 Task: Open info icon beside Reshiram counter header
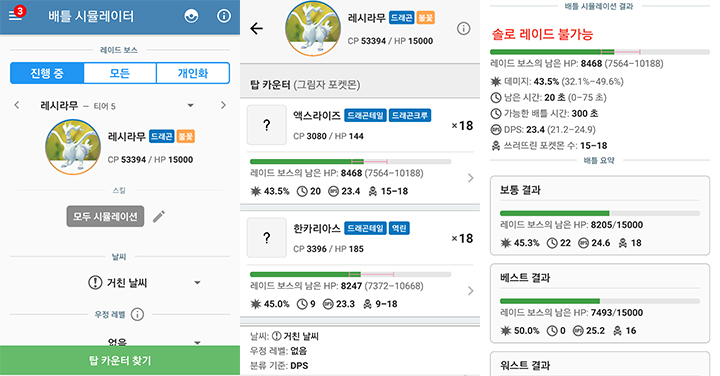(x=463, y=28)
